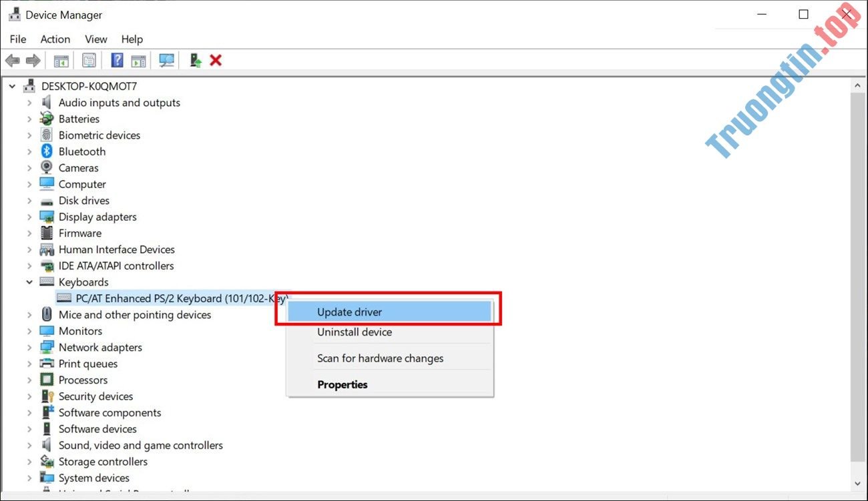Click the vertical scrollbar down arrow
The image size is (868, 501).
(x=858, y=483)
